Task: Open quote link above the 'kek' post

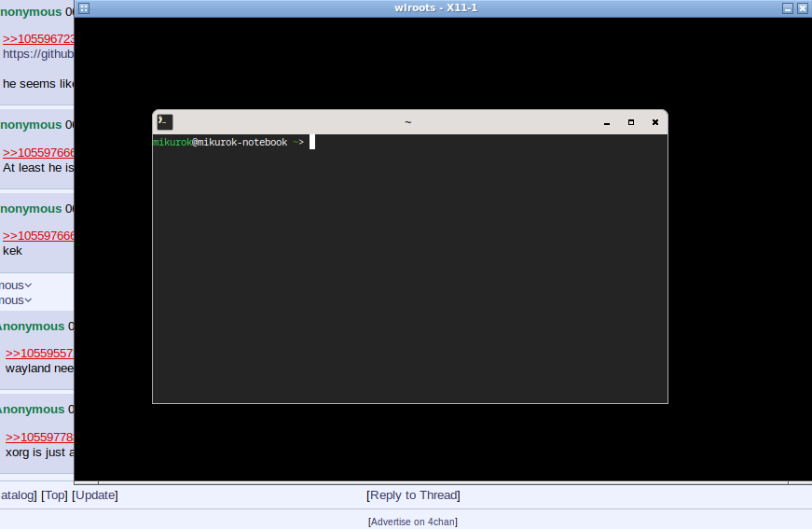Action: (38, 236)
